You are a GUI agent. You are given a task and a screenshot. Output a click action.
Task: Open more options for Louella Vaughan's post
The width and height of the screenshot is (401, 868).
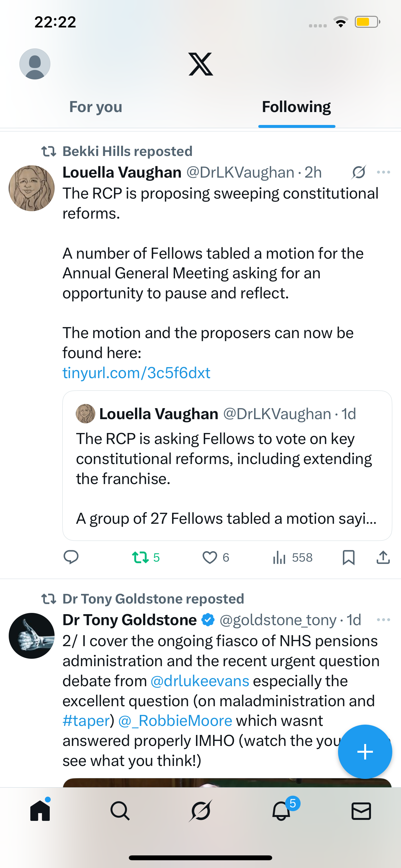pos(384,172)
